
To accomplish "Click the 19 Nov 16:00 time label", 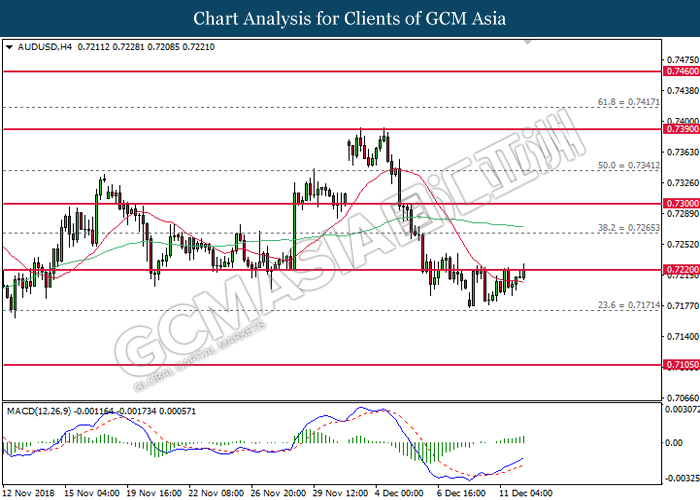I will coord(154,493).
